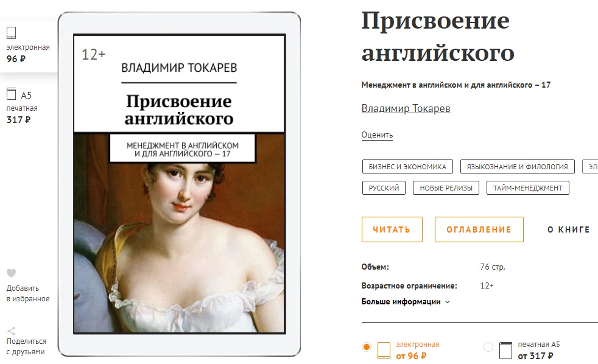Open author link Владимир Токарев

pos(406,108)
